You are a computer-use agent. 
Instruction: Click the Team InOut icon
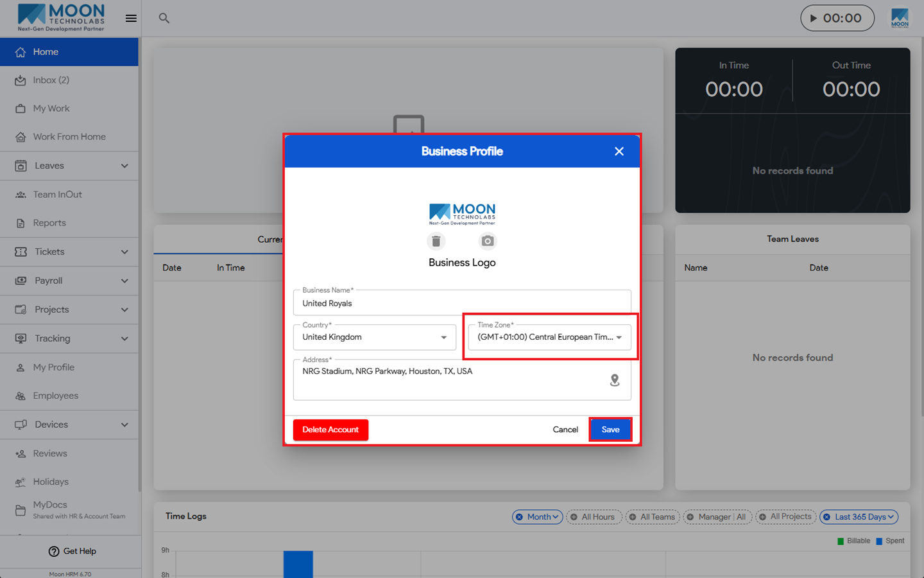click(21, 195)
